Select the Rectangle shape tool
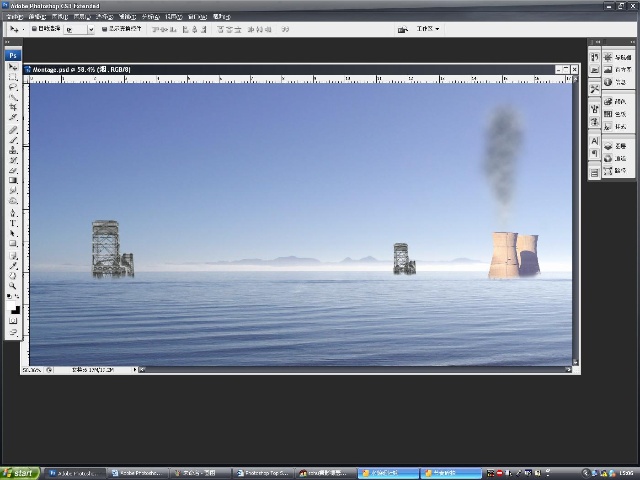640x480 pixels. (x=13, y=244)
